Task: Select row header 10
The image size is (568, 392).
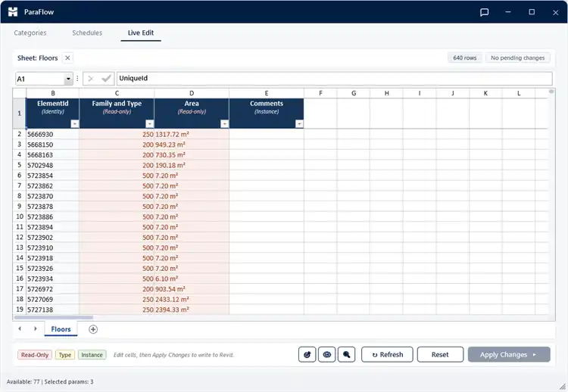Action: [20, 217]
